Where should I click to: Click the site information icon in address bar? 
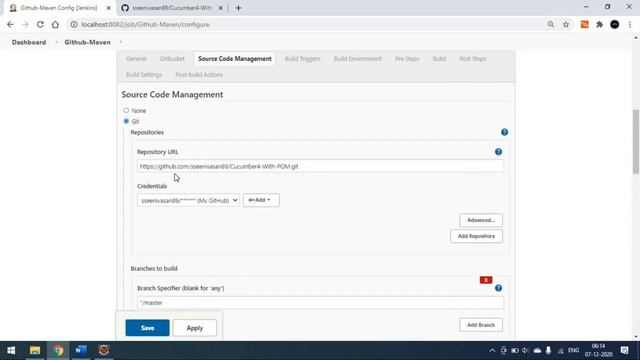point(74,24)
